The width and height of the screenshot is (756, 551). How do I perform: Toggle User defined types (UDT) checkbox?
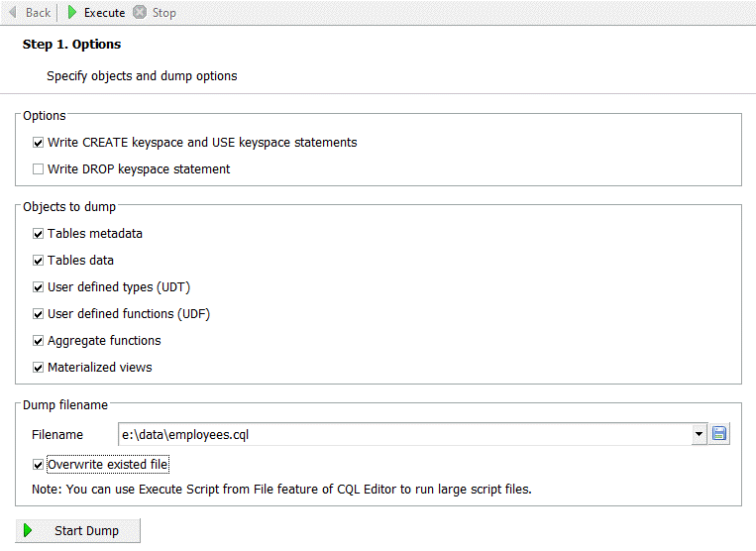coord(39,287)
